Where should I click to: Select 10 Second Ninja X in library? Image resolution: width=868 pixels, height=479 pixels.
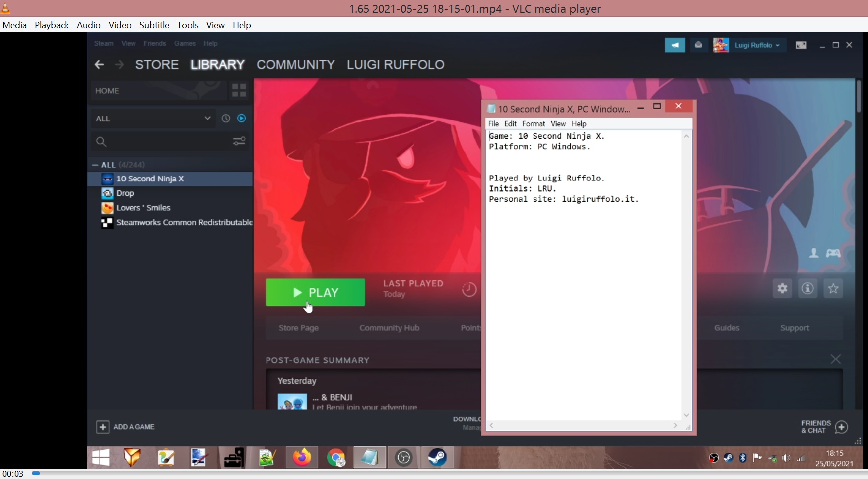(x=170, y=179)
